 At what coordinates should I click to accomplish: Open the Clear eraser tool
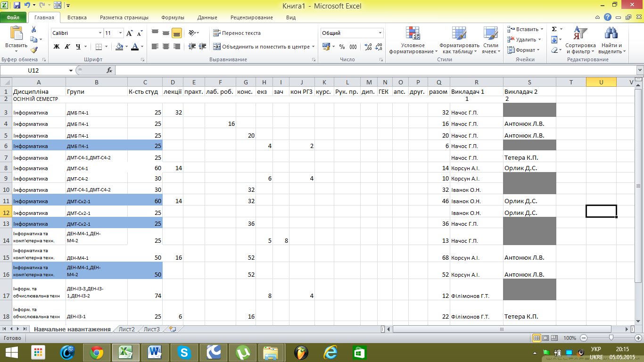554,50
